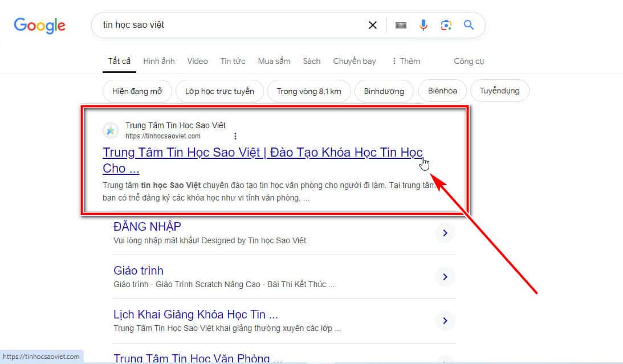Switch to Sách tab

point(311,61)
